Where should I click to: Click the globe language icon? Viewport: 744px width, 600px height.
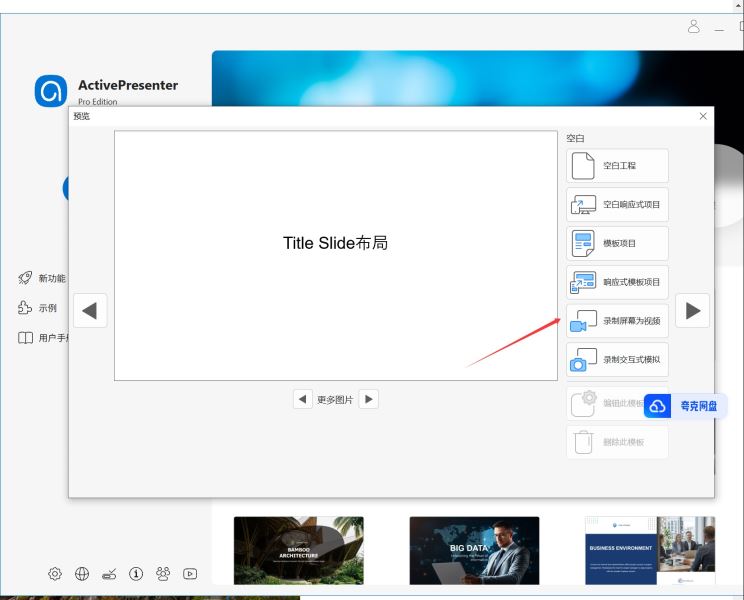pos(82,574)
